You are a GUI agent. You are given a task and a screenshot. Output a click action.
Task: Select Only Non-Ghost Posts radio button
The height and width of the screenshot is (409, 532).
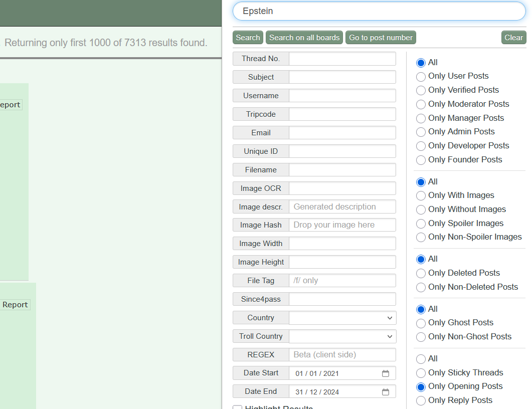[x=421, y=337]
